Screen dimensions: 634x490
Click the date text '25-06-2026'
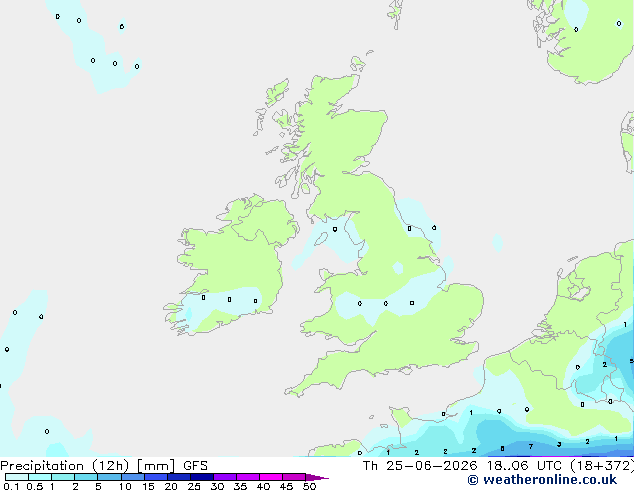(x=432, y=466)
